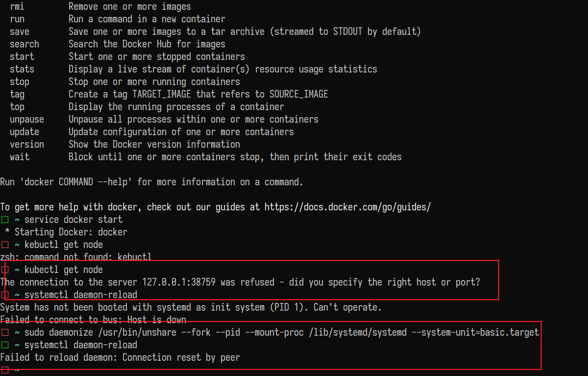Select the "rmi" subcommand text
The height and width of the screenshot is (376, 588).
17,6
